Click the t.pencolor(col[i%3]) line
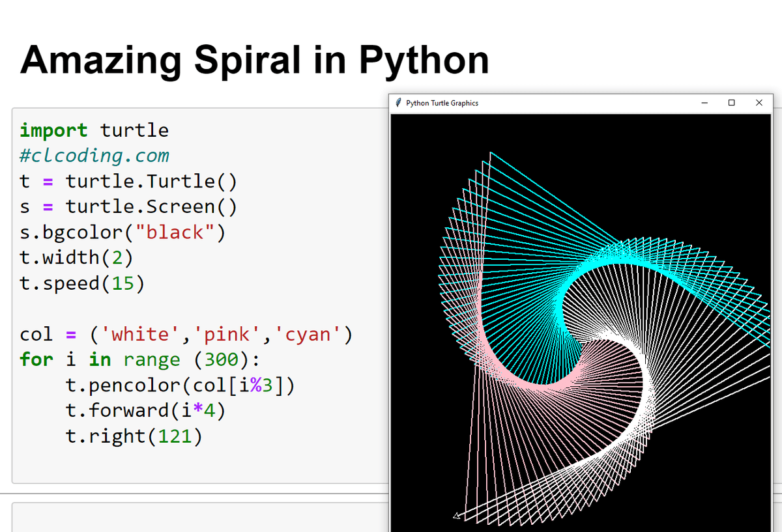 (181, 385)
